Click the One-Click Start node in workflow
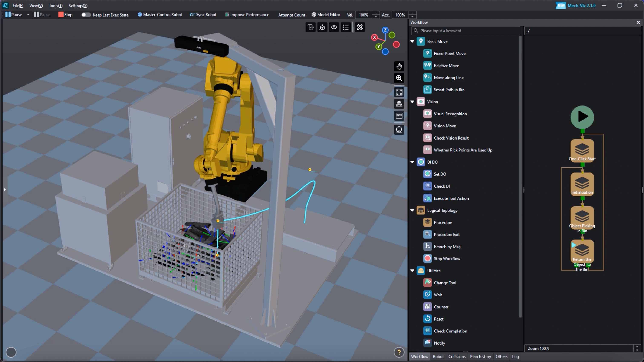The image size is (644, 362). tap(582, 150)
